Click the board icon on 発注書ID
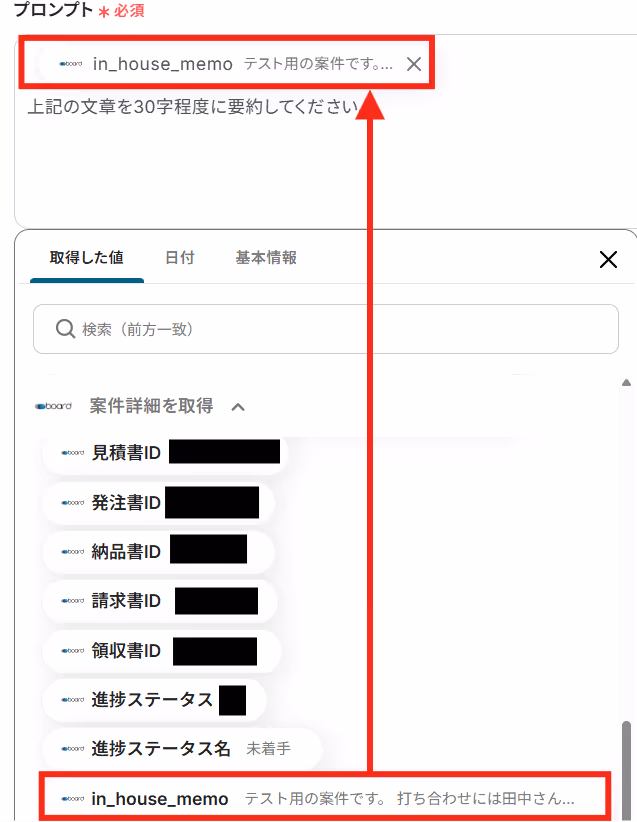637x822 pixels. tap(72, 502)
